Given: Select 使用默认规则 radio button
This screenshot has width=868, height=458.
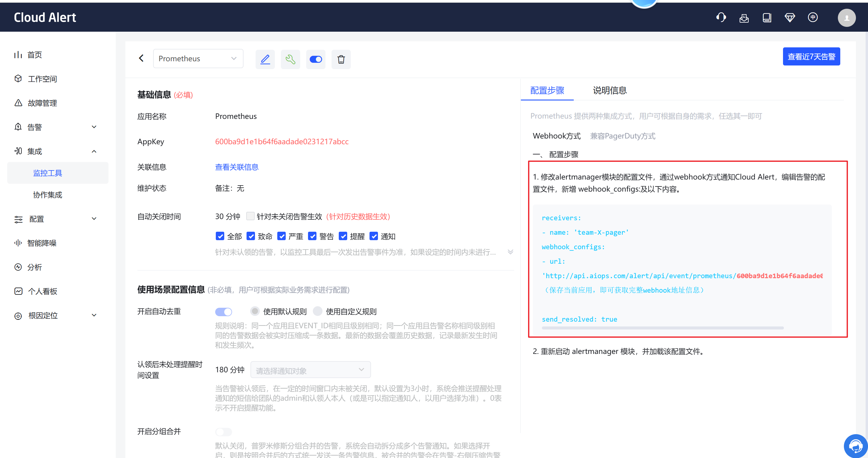Looking at the screenshot, I should click(x=255, y=311).
